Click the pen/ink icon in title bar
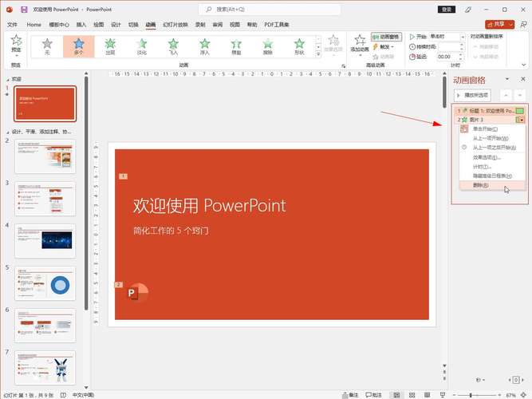 468,10
